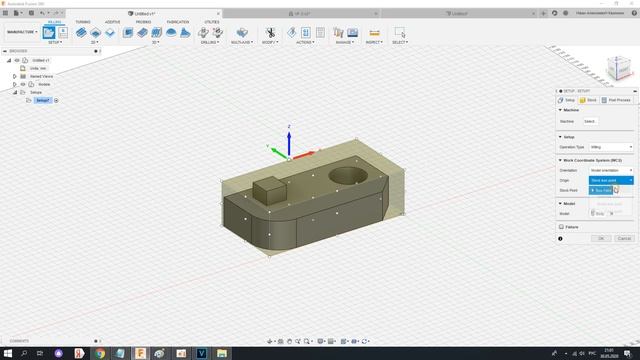
Task: Select the 3D Ramp toolpath icon
Action: click(x=185, y=33)
